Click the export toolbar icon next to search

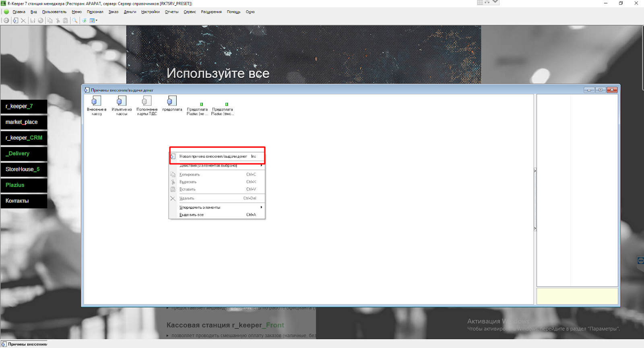(x=85, y=21)
